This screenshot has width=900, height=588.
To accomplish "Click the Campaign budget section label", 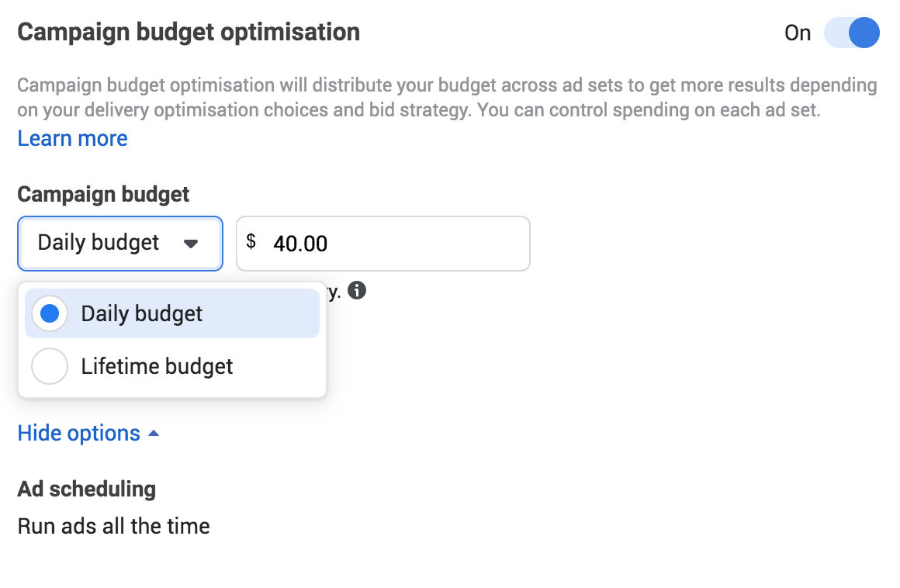I will pos(103,194).
